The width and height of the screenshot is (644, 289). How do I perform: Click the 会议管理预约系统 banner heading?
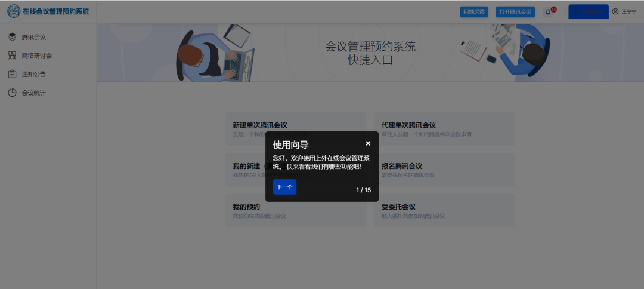[370, 47]
